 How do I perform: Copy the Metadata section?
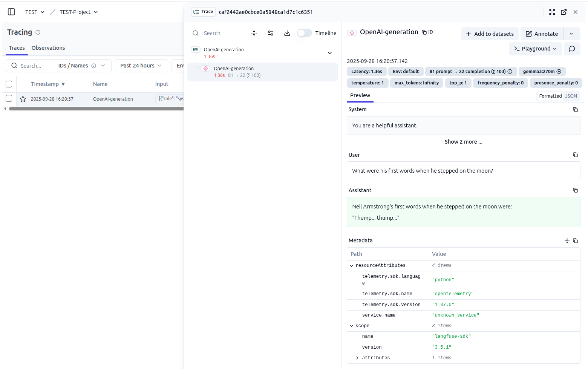[x=575, y=240]
